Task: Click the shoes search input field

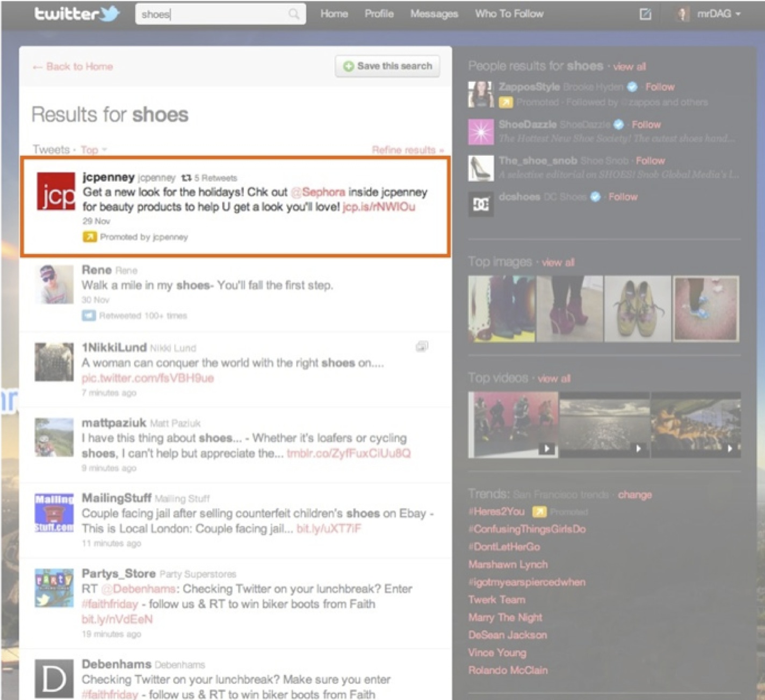Action: [221, 14]
